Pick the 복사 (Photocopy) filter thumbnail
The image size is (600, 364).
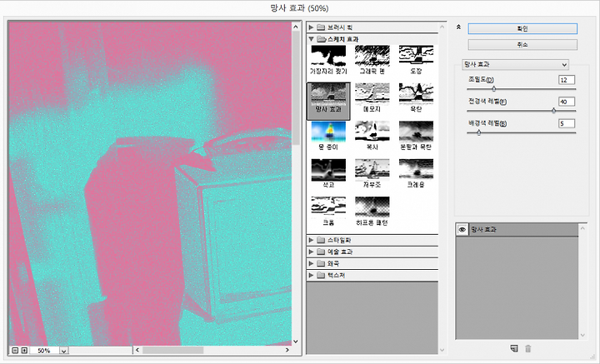pos(372,132)
